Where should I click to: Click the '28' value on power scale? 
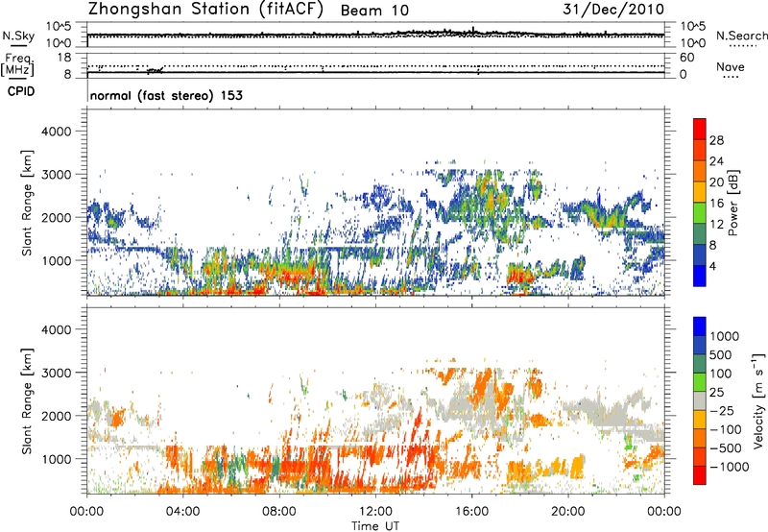(x=716, y=140)
